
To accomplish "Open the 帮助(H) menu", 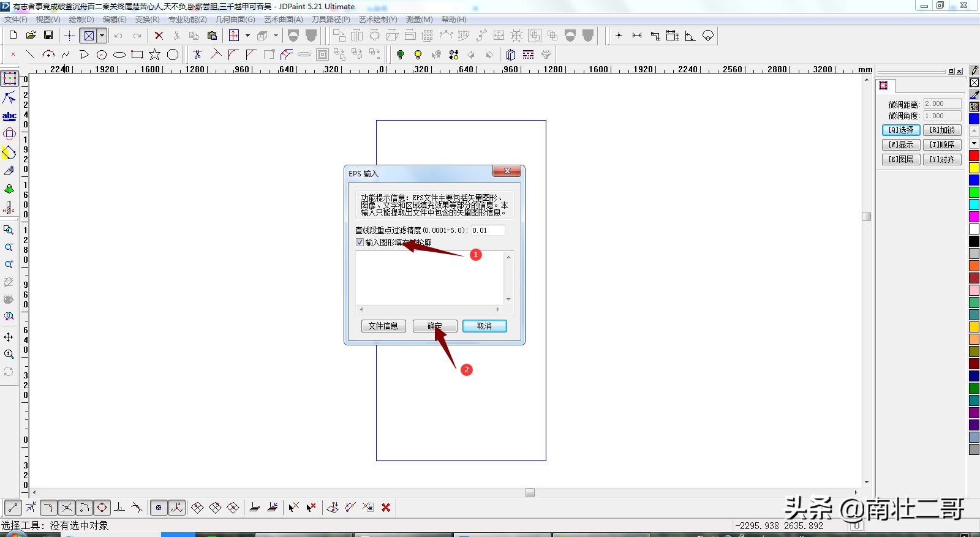I will [454, 20].
